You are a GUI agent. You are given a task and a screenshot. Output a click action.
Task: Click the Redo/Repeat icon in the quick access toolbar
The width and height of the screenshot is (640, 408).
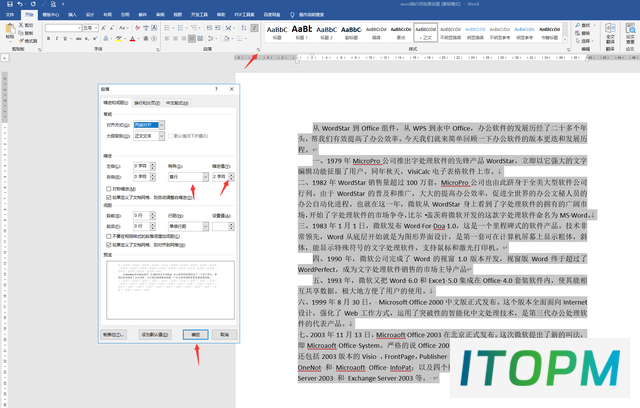pyautogui.click(x=33, y=4)
